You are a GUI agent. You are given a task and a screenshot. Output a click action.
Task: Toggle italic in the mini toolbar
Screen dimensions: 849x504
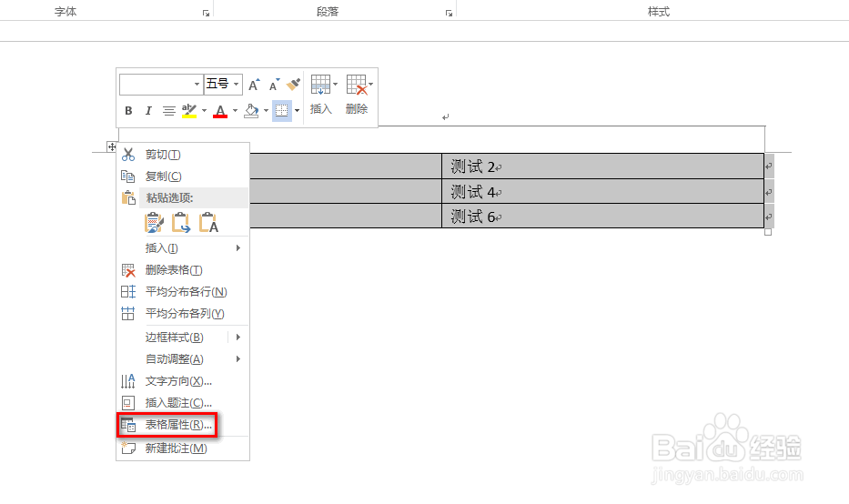(147, 111)
